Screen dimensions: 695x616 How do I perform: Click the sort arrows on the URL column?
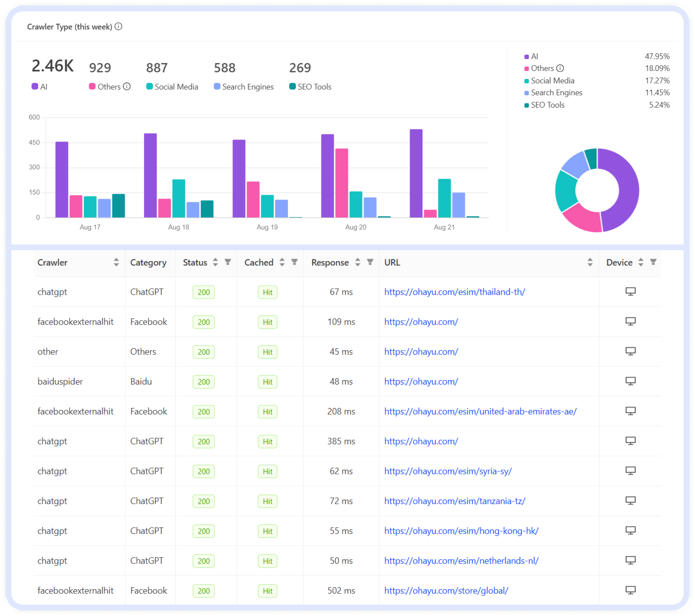coord(590,262)
